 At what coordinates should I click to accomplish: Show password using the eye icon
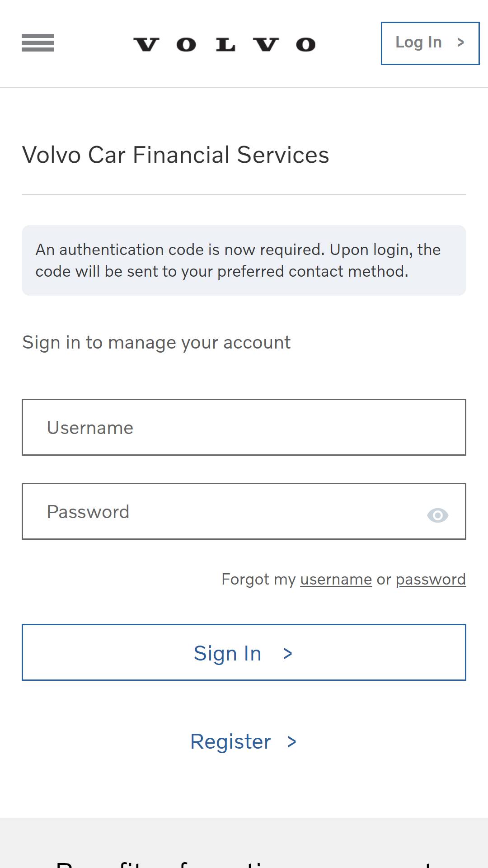tap(437, 515)
